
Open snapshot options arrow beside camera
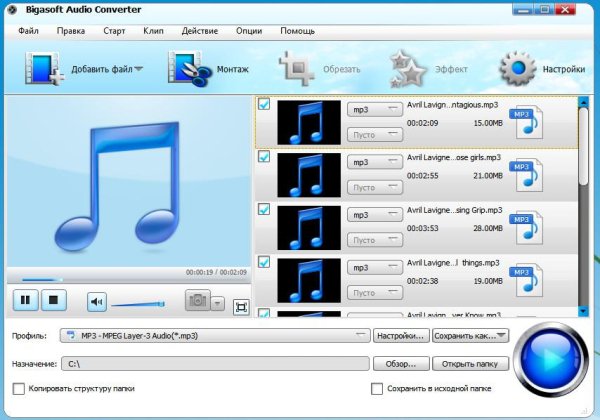click(218, 304)
